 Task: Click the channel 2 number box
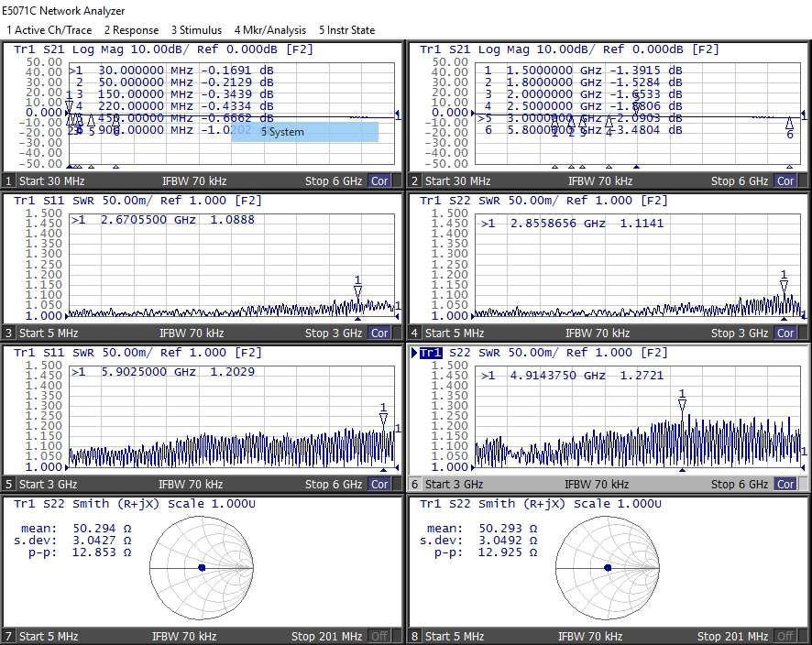[415, 180]
